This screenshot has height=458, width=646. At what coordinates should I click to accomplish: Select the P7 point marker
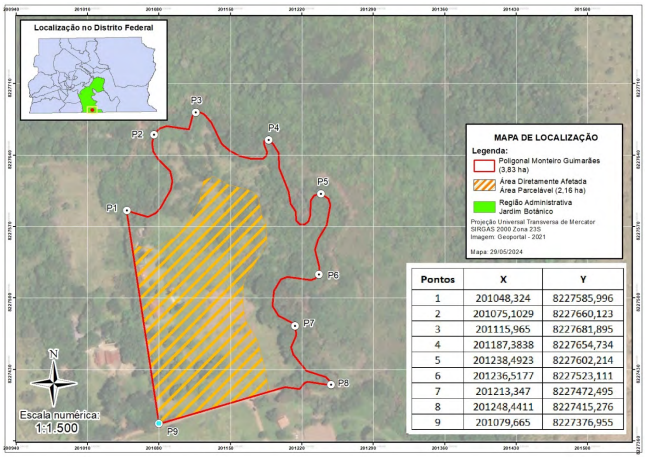[295, 326]
